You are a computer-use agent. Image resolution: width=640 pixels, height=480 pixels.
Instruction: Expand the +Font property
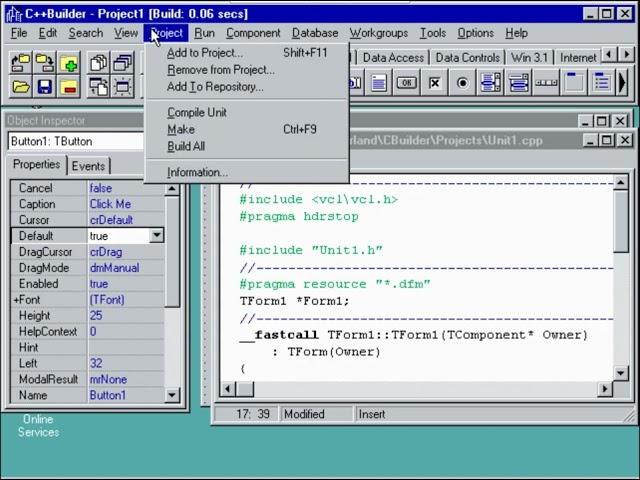coord(16,300)
